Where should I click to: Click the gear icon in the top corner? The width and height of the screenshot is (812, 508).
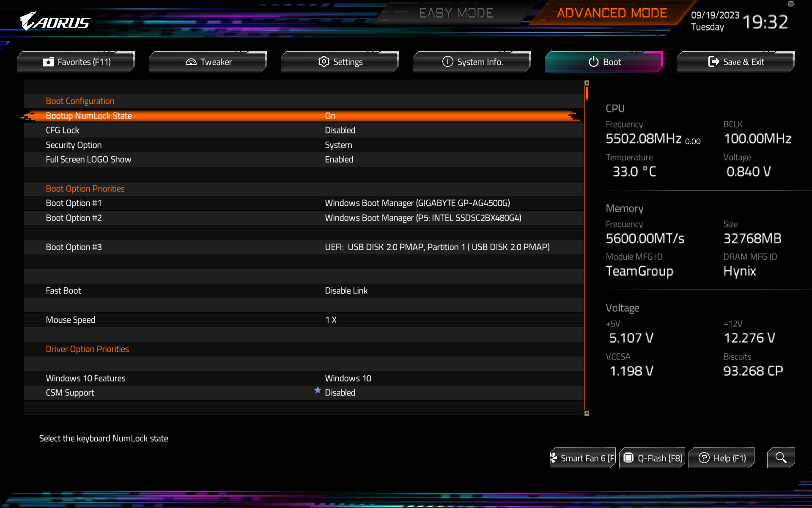tap(791, 4)
